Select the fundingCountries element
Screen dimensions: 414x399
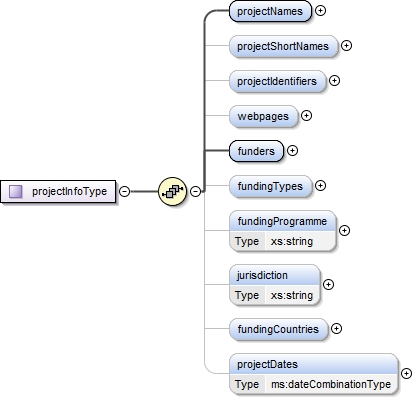pos(278,329)
